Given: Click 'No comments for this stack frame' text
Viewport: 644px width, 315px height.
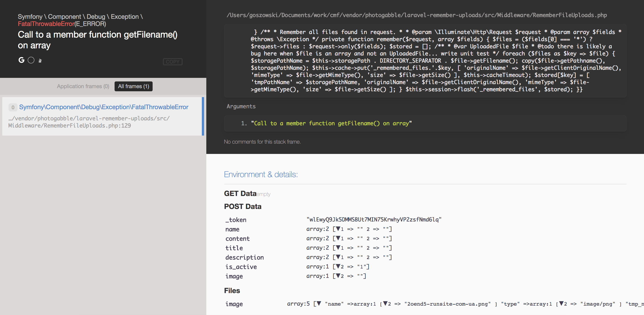Looking at the screenshot, I should (x=262, y=142).
